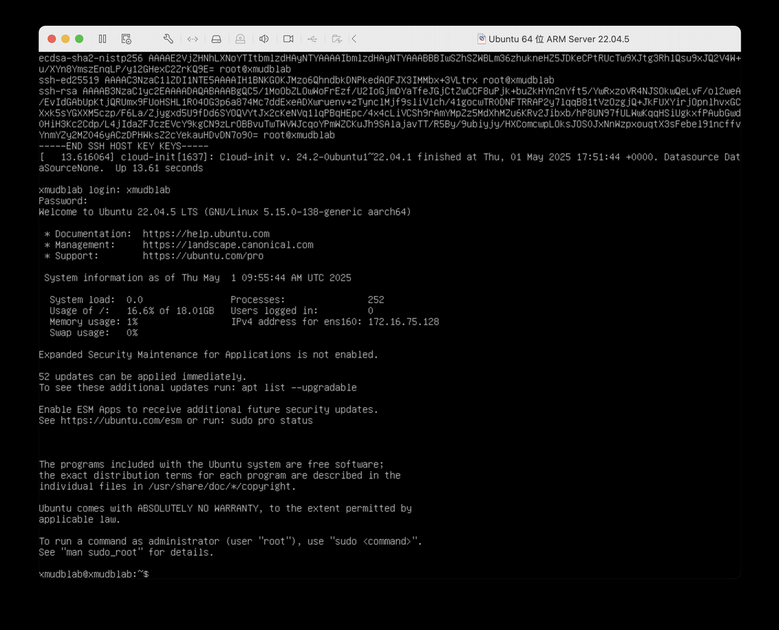Open the network adapter icon
The width and height of the screenshot is (779, 630).
coord(192,39)
